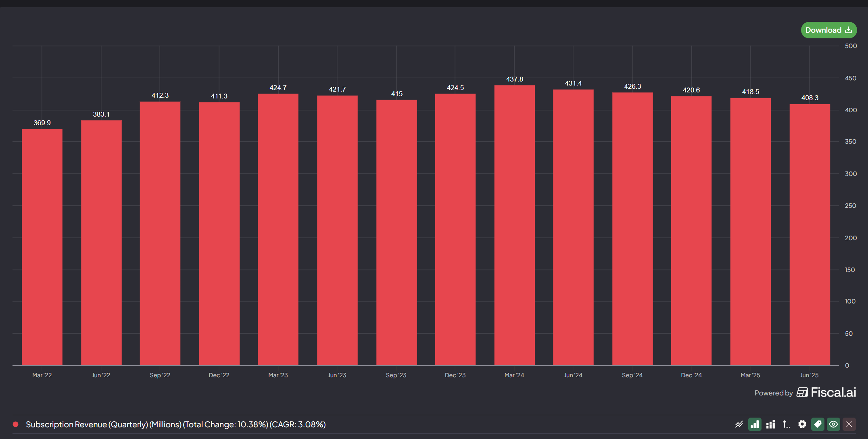
Task: Open series settings gear icon
Action: pyautogui.click(x=802, y=424)
